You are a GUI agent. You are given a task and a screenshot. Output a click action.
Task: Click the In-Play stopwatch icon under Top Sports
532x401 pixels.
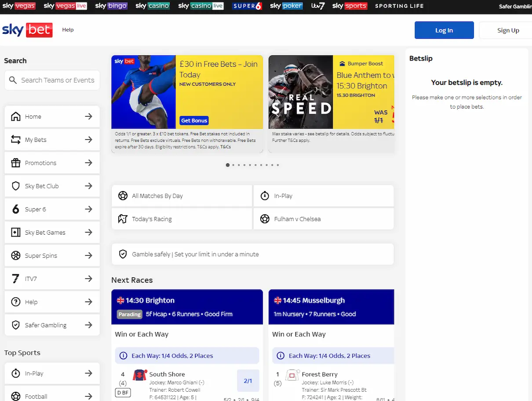16,373
